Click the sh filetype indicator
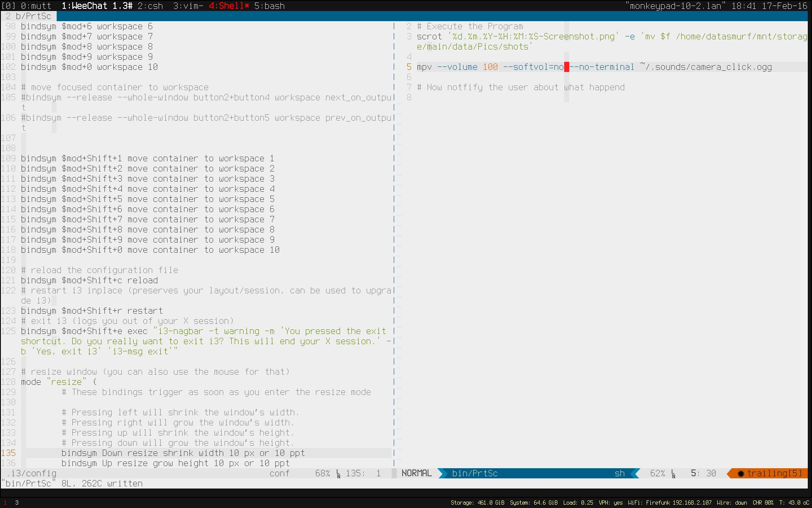The height and width of the screenshot is (508, 812). (x=620, y=473)
